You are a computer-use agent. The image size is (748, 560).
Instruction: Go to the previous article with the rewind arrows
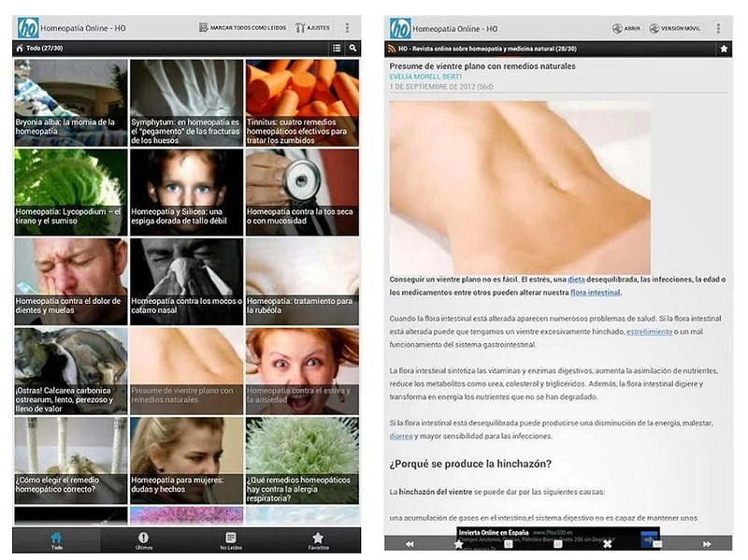[x=410, y=544]
